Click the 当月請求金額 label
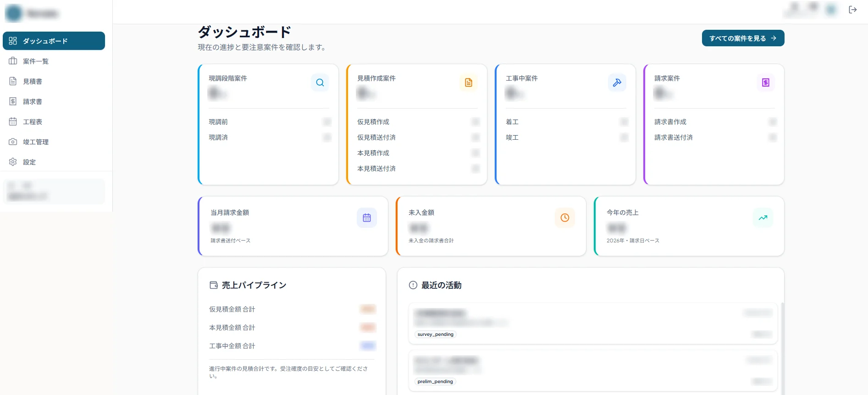868x395 pixels. click(x=230, y=213)
